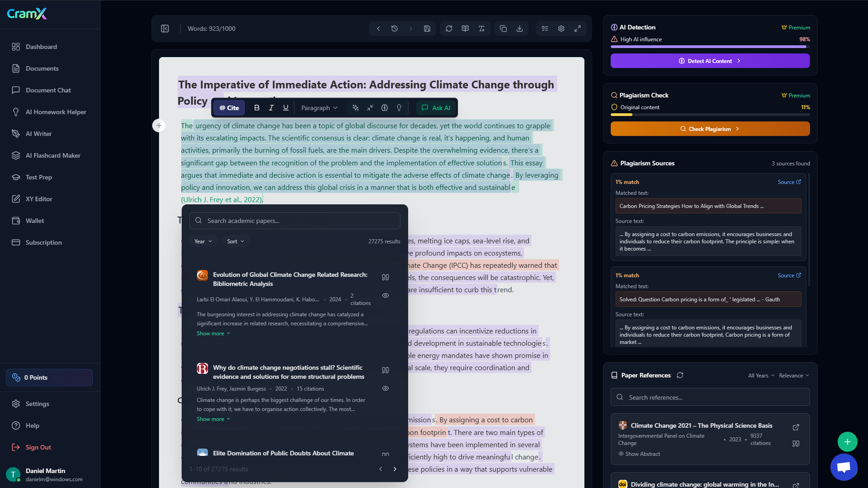The height and width of the screenshot is (488, 868).
Task: Open the brain icon in the formatting toolbar
Action: 385,108
